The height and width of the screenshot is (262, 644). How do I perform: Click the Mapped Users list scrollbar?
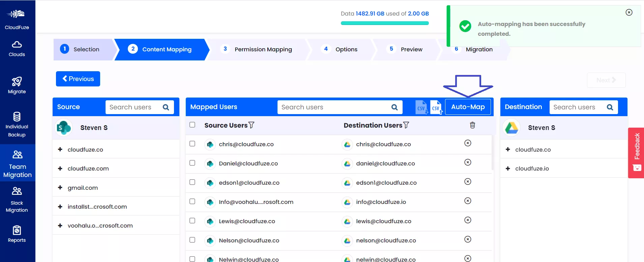coord(492,152)
